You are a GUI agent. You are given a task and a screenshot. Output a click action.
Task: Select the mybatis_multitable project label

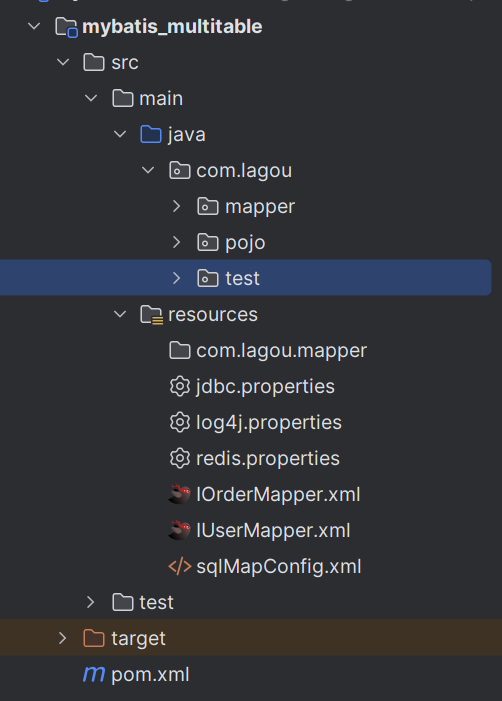172,27
